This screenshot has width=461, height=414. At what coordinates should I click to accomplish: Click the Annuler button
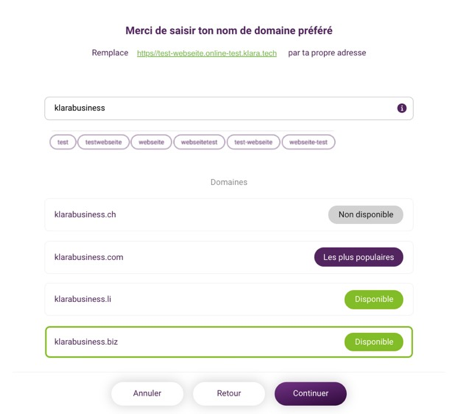pos(147,393)
